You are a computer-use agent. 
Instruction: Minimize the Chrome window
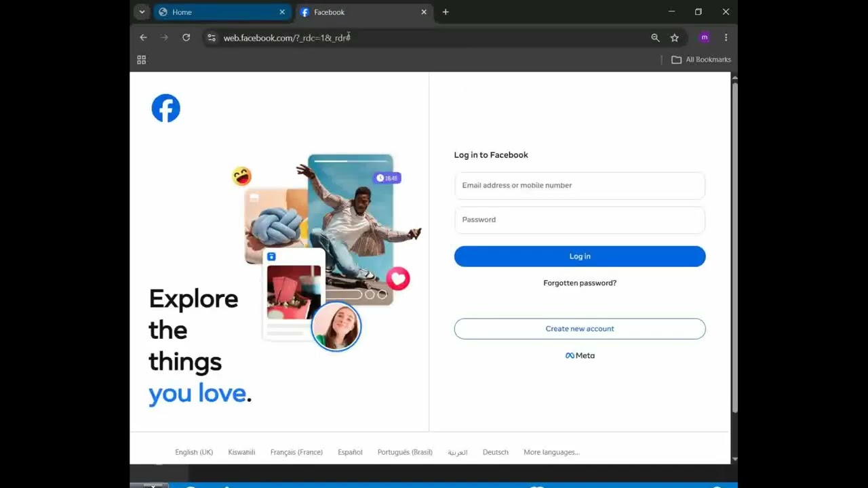tap(671, 12)
